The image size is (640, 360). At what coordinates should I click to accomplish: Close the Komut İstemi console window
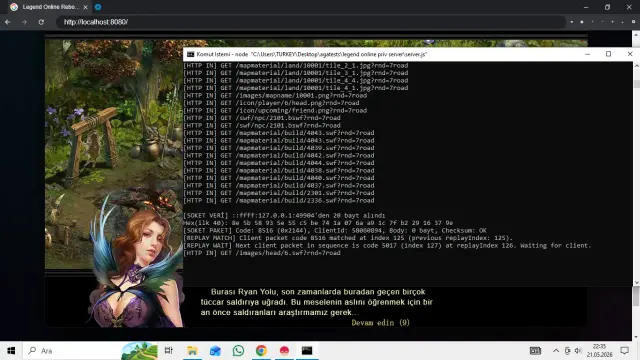click(630, 54)
